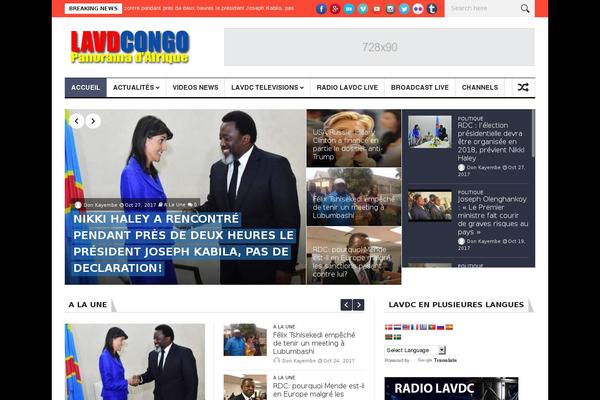The width and height of the screenshot is (600, 400).
Task: Translate site with the English flag
Action: pos(406,327)
